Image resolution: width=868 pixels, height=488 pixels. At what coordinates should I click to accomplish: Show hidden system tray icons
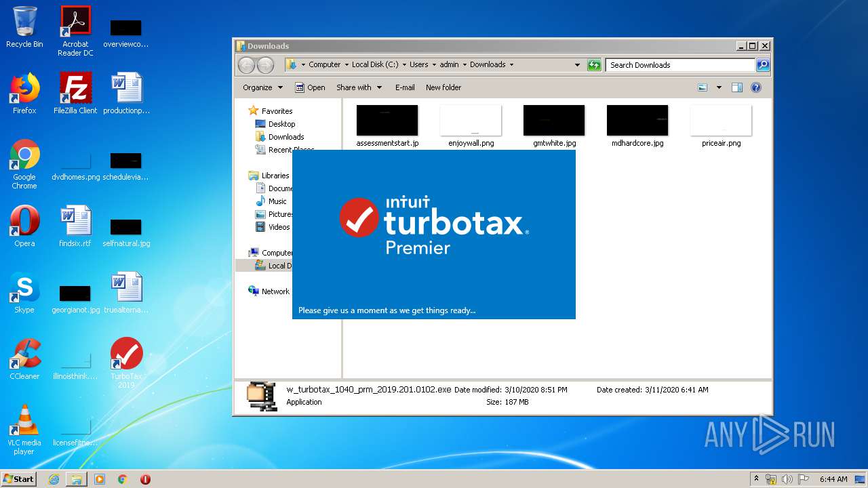[x=756, y=479]
